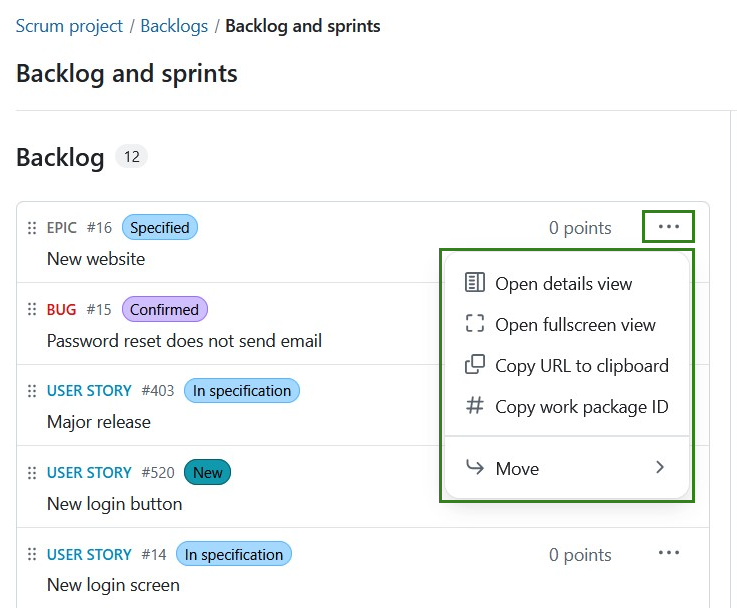737x608 pixels.
Task: Choose Open fullscreen view from the menu
Action: (x=575, y=325)
